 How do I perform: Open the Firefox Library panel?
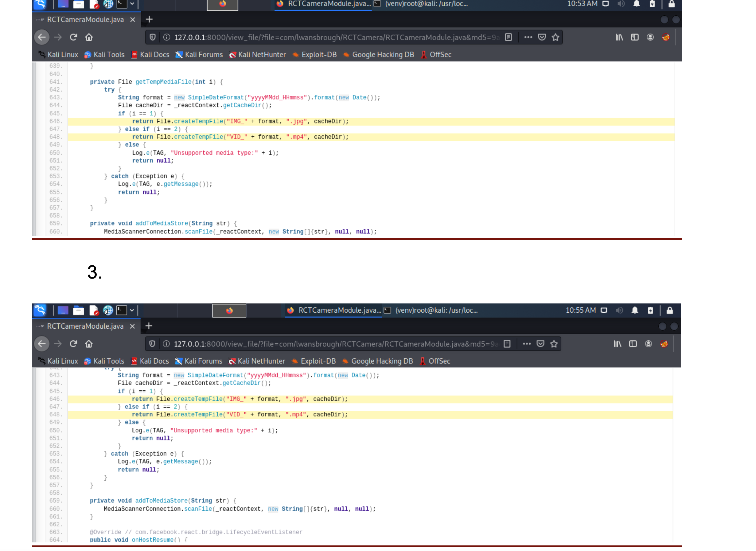(x=619, y=37)
